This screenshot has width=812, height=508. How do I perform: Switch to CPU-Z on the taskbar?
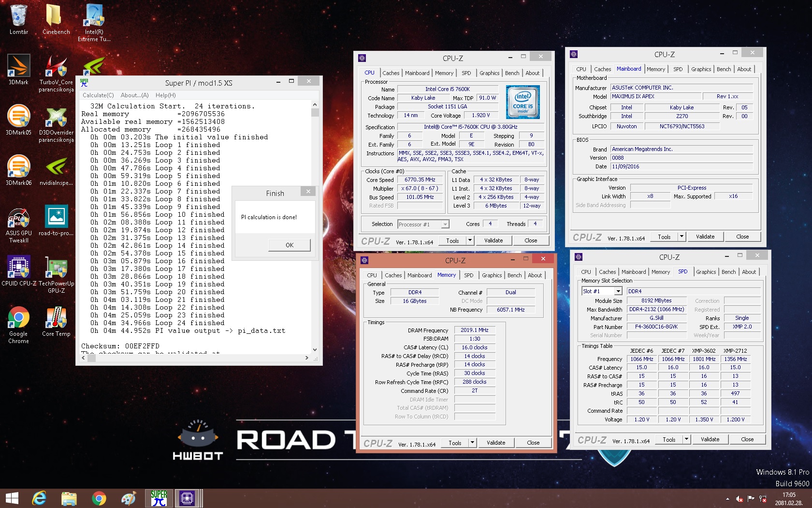tap(187, 498)
